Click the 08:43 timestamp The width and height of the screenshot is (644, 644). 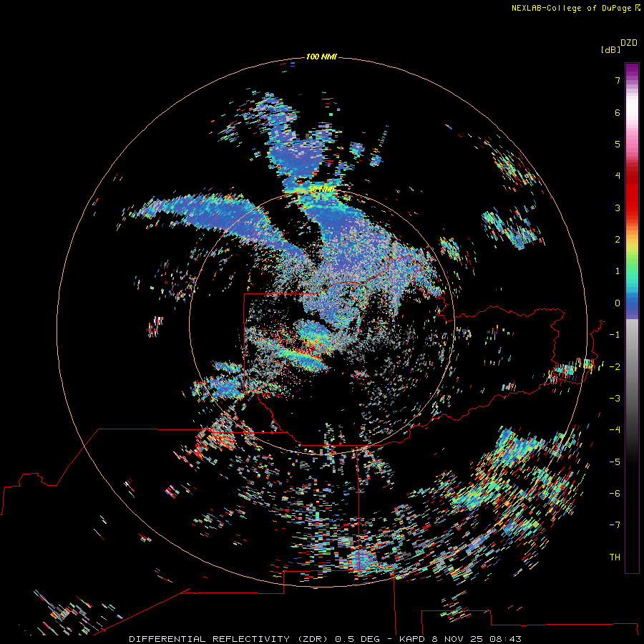point(507,639)
